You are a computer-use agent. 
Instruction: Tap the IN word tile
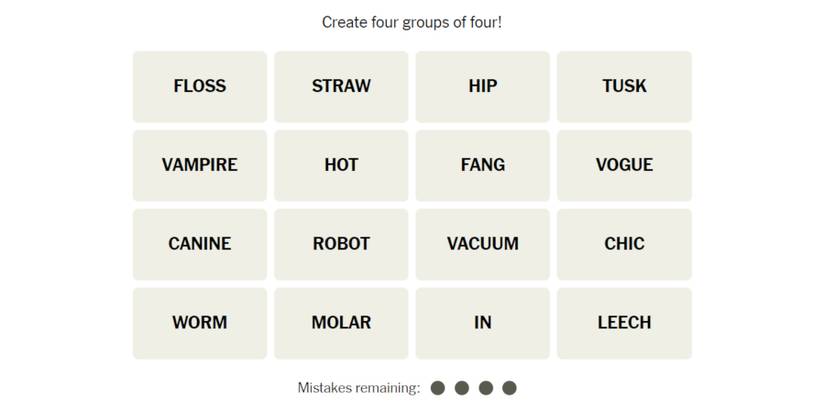483,323
